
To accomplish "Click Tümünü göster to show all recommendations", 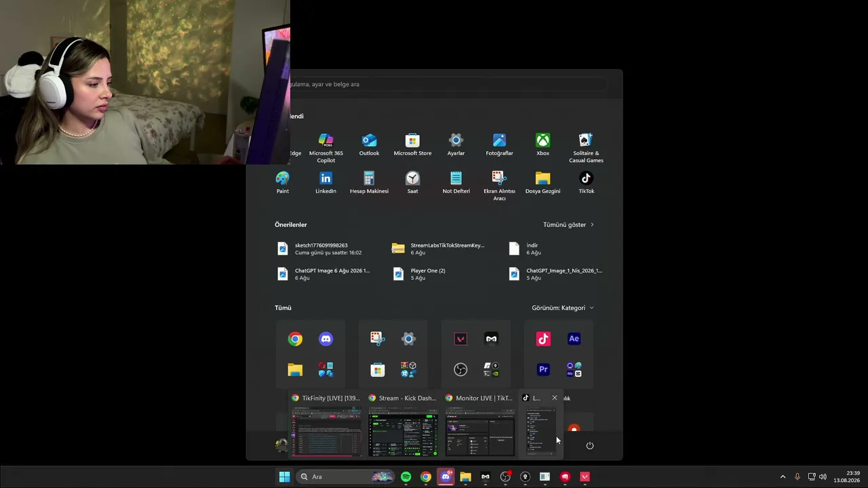I will (x=568, y=224).
